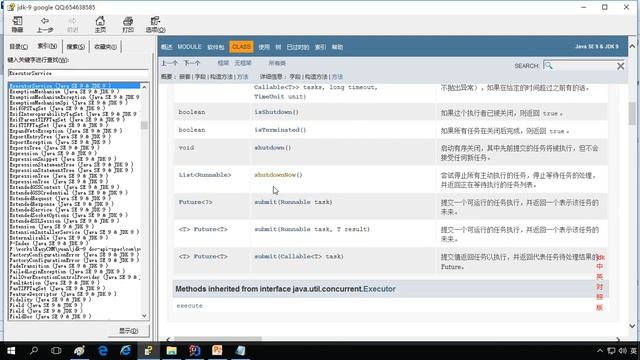
Task: Launch Microsoft Edge from taskbar
Action: [x=103, y=351]
